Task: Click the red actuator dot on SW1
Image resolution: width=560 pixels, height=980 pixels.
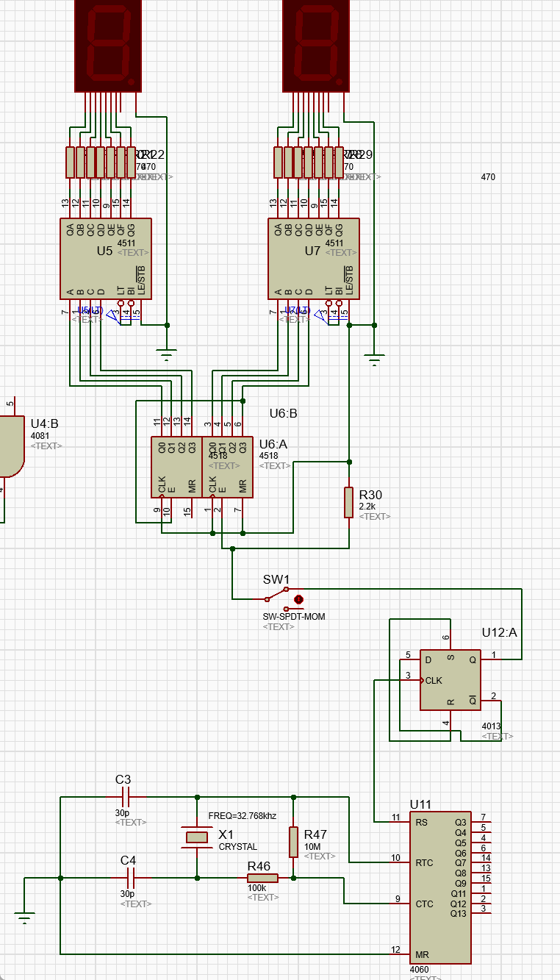Action: (x=299, y=599)
